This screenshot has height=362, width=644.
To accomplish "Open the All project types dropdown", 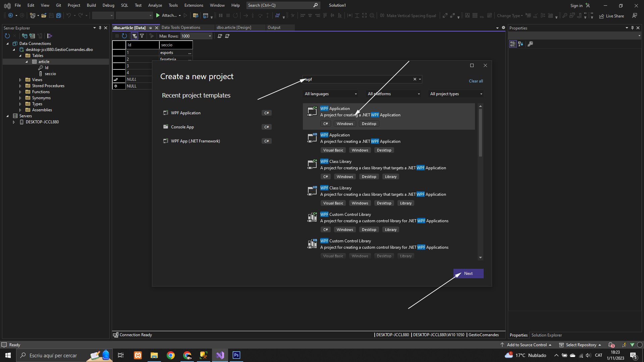I will 456,94.
